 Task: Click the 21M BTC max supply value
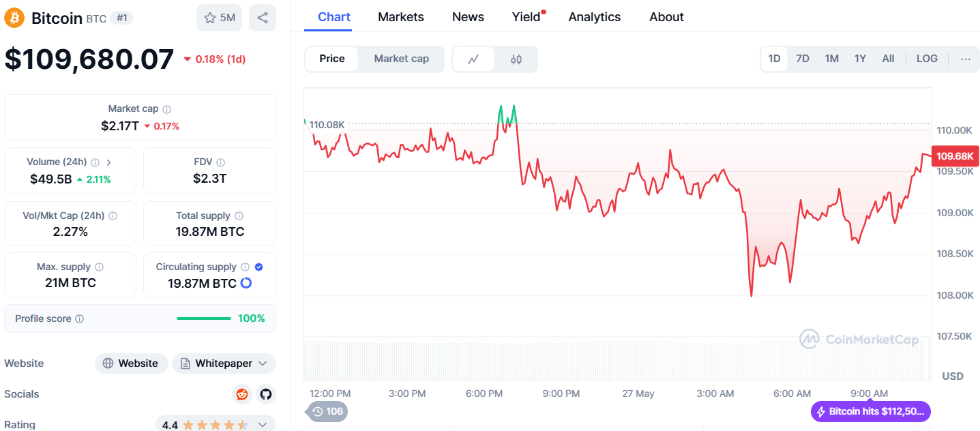[x=70, y=283]
